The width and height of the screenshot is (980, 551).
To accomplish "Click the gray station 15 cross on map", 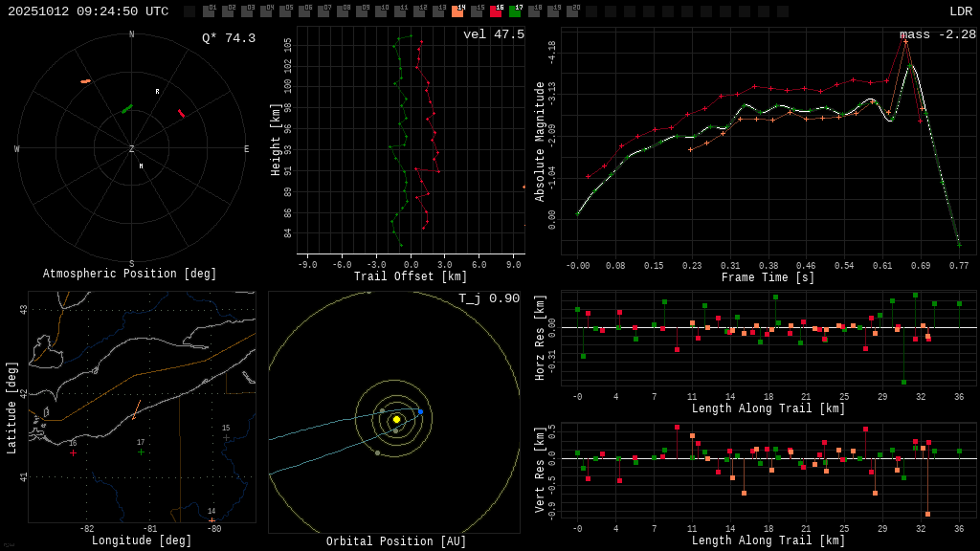I will 226,437.
